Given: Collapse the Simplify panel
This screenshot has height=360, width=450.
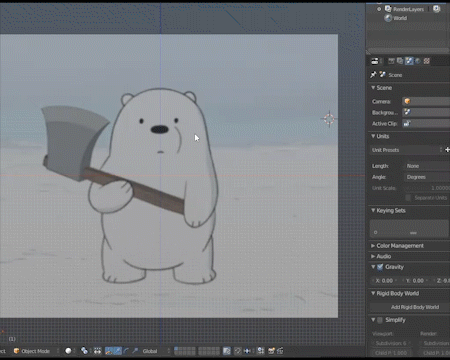Looking at the screenshot, I should click(373, 320).
